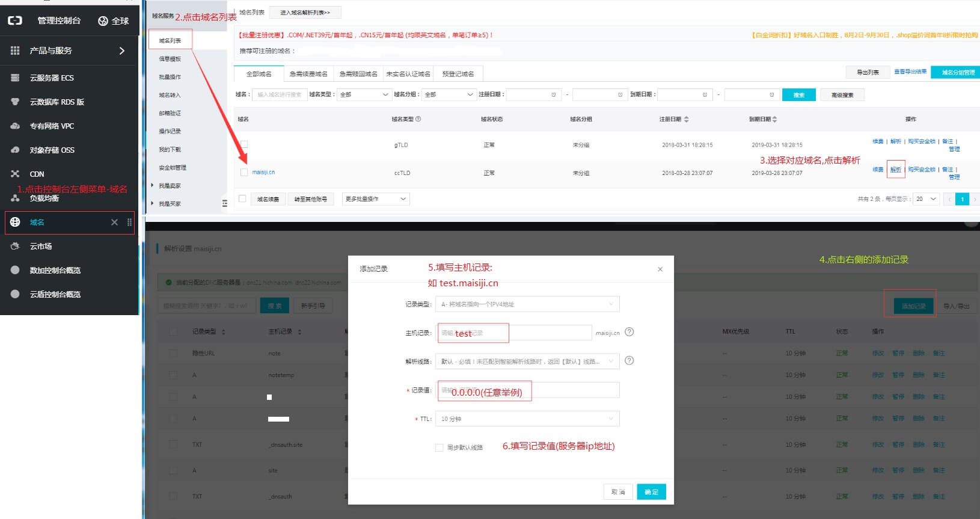Open the 注册日期 start date calendar icon
The image size is (980, 519).
[x=554, y=94]
